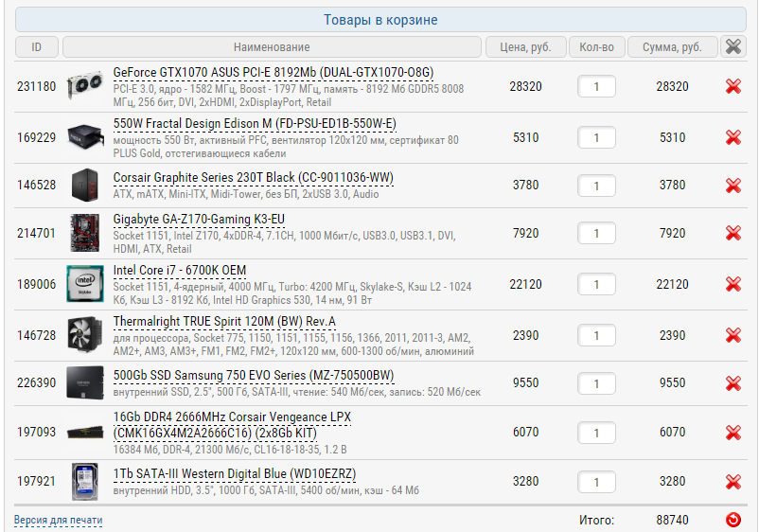Click price 22120 in Цена column
The width and height of the screenshot is (759, 532).
click(x=525, y=285)
